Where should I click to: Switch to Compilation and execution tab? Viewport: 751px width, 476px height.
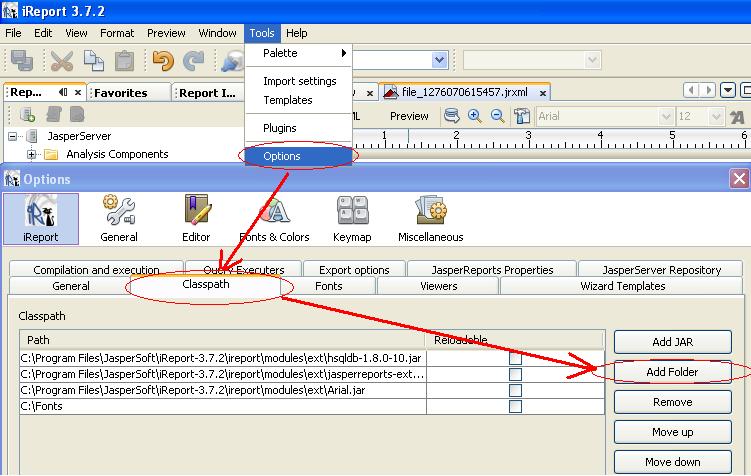pos(96,270)
